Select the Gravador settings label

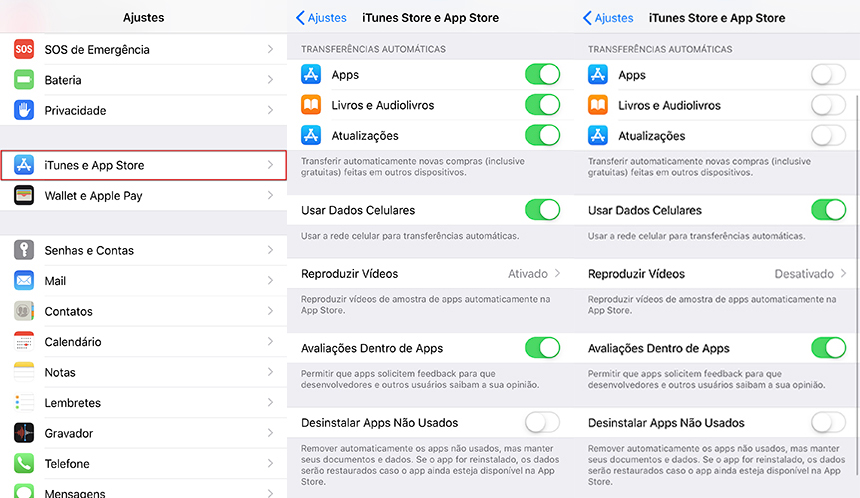[69, 433]
